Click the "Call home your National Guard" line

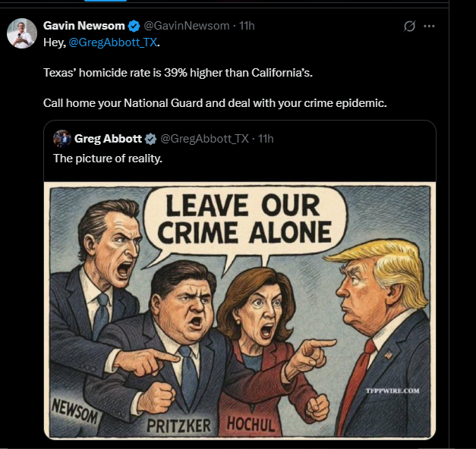215,103
